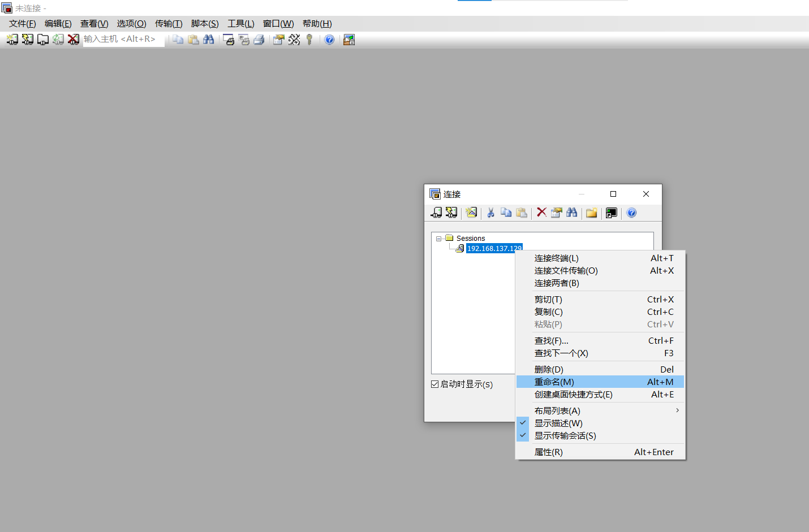The width and height of the screenshot is (809, 532).
Task: Click the green Reconnect icon
Action: 58,40
